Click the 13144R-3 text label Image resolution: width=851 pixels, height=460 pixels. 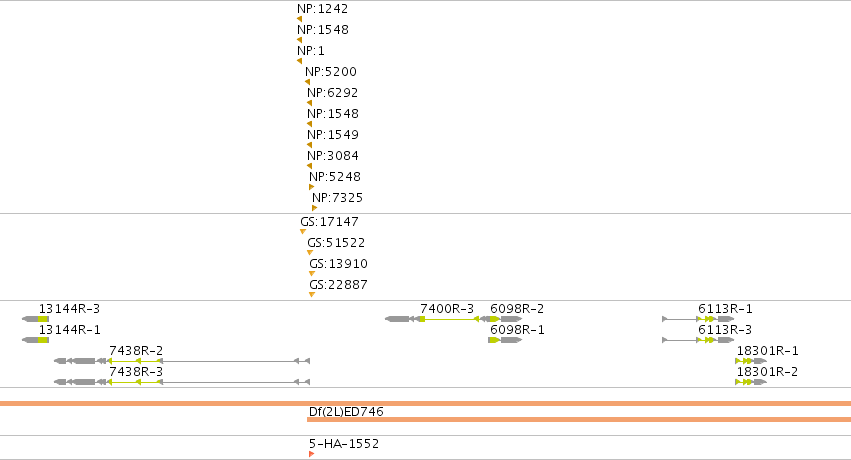pos(69,309)
